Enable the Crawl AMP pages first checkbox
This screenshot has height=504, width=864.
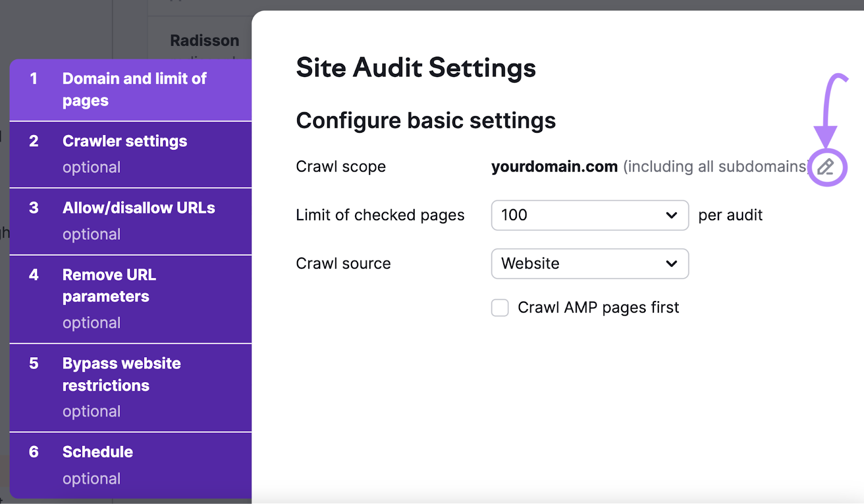[x=500, y=308]
